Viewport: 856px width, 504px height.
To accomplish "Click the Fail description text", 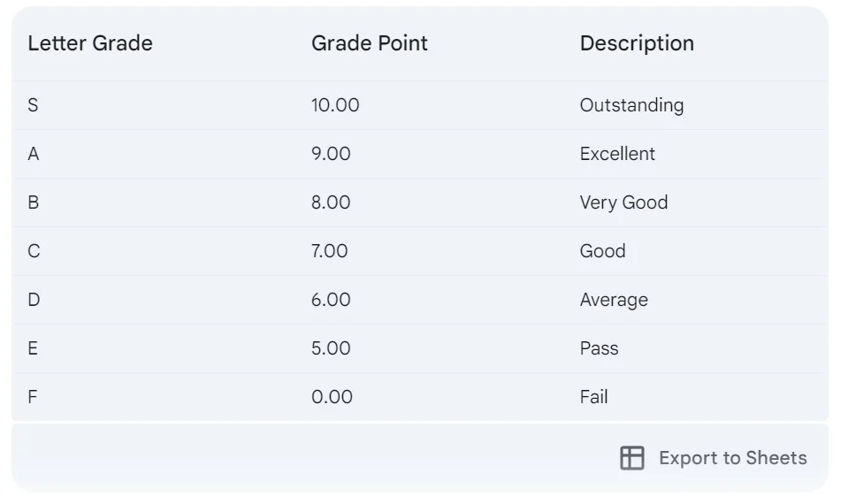I will coord(593,396).
